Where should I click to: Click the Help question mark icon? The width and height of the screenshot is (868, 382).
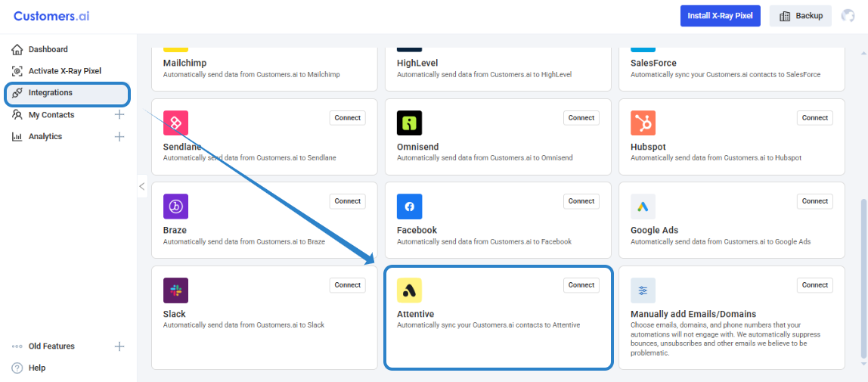pos(17,368)
